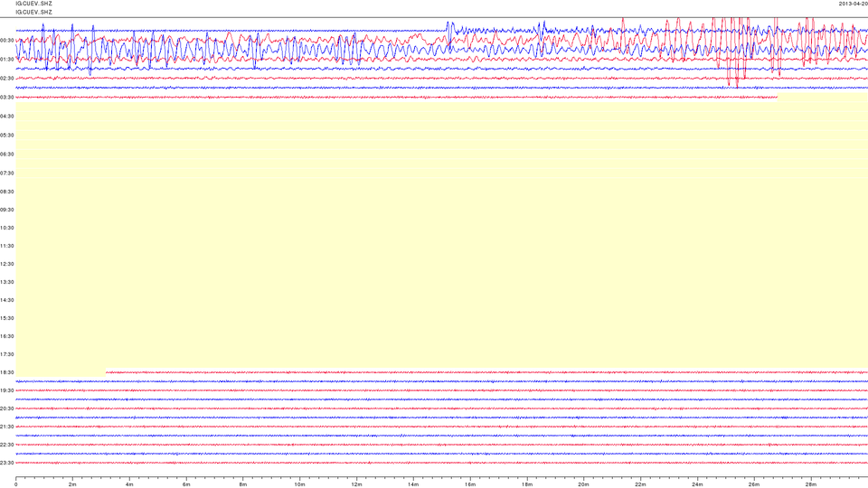Click the 17:30 time row label
Image resolution: width=868 pixels, height=488 pixels.
(x=7, y=354)
